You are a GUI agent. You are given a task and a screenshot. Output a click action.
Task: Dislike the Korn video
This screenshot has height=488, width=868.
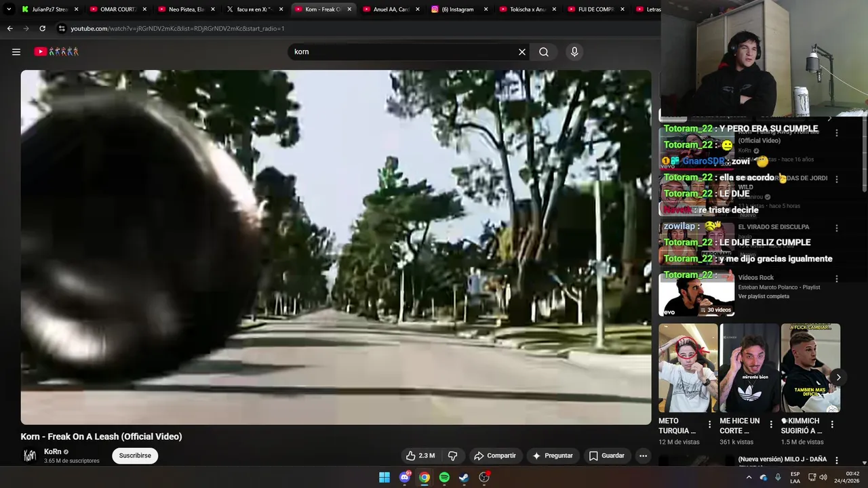point(453,455)
